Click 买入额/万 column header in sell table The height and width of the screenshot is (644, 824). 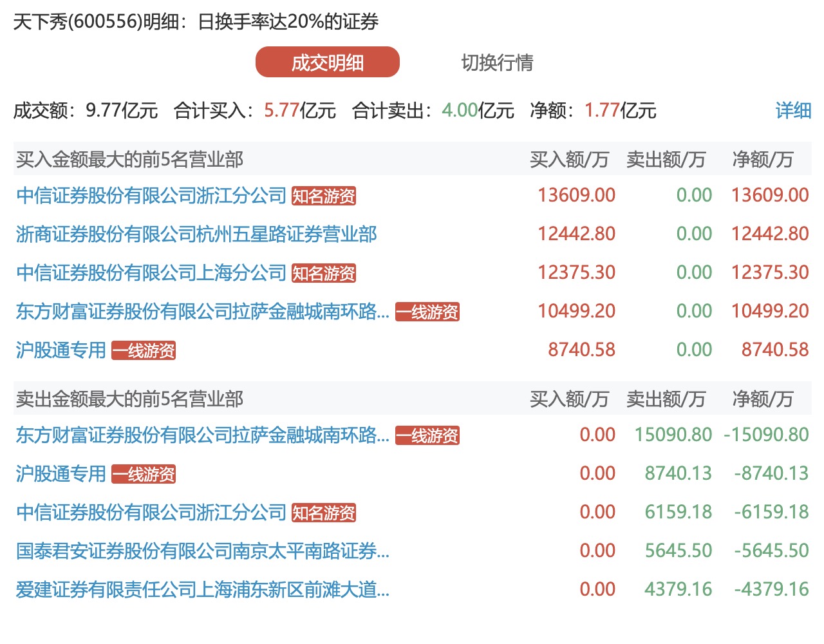pyautogui.click(x=569, y=399)
